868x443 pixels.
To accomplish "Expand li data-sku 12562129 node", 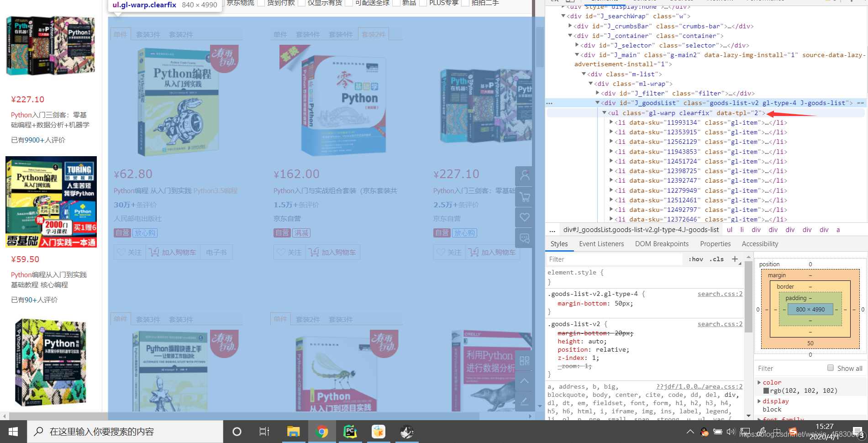I will tap(611, 142).
